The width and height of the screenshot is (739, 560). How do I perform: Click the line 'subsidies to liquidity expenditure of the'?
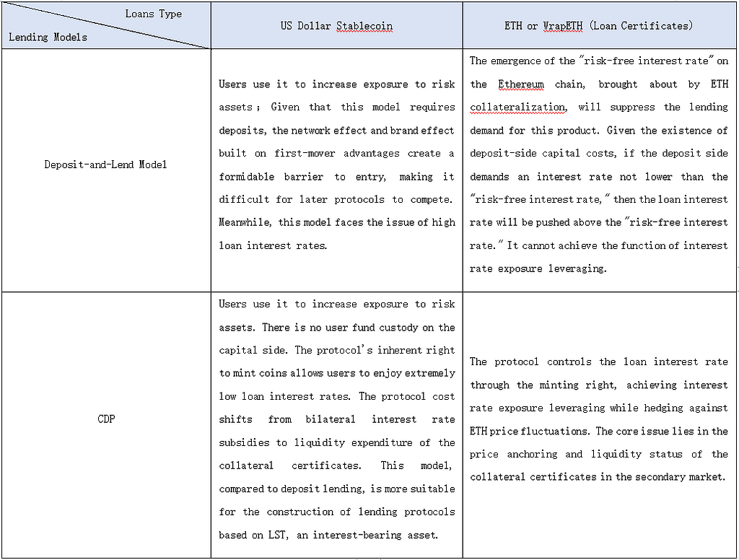pyautogui.click(x=336, y=442)
